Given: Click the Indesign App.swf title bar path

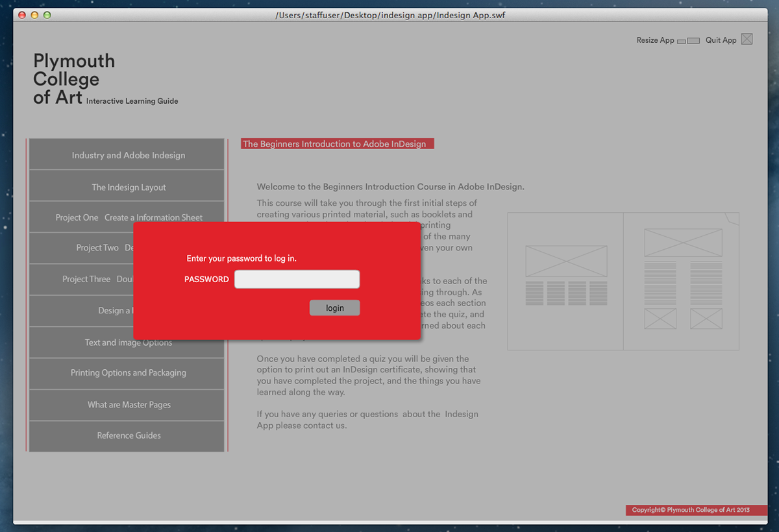Looking at the screenshot, I should pos(390,15).
